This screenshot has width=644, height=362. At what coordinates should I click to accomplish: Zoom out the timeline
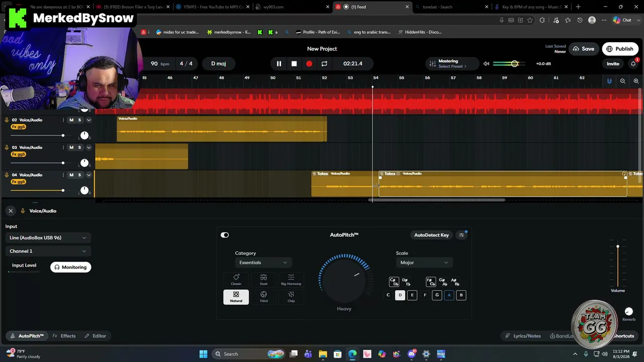pyautogui.click(x=623, y=81)
